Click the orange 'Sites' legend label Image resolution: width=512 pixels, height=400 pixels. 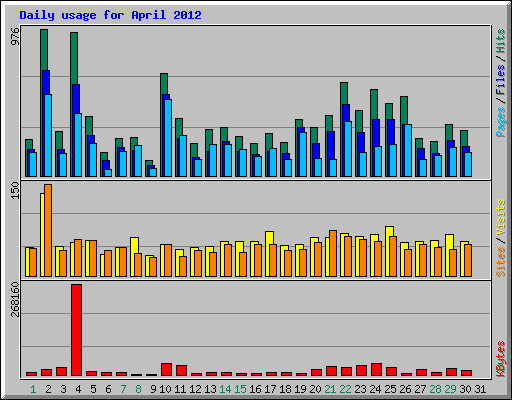pyautogui.click(x=501, y=262)
